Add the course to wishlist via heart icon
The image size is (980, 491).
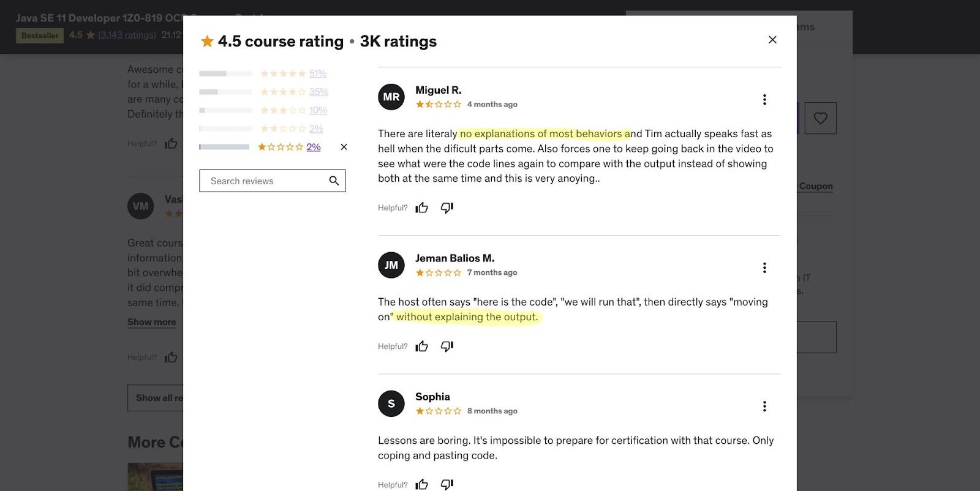(820, 118)
